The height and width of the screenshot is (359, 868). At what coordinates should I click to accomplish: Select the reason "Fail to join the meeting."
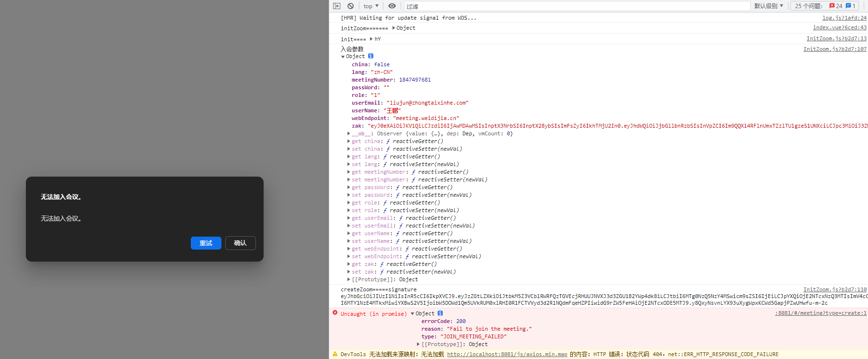pyautogui.click(x=489, y=329)
